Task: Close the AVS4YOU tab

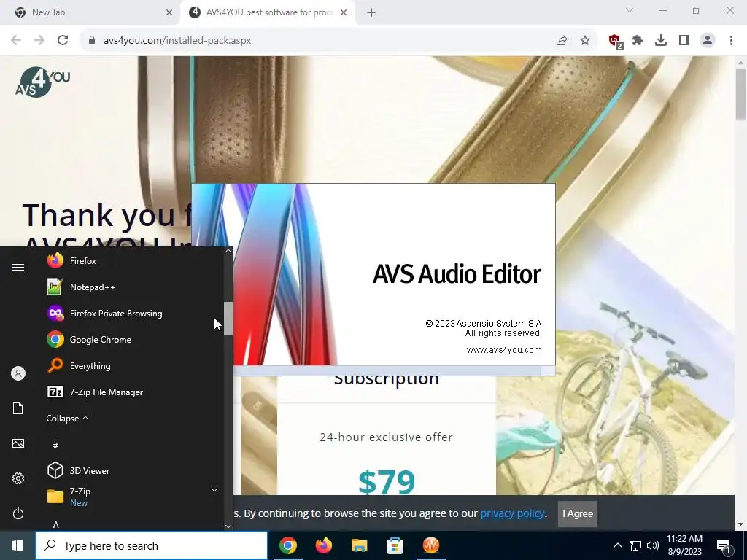Action: pyautogui.click(x=344, y=12)
